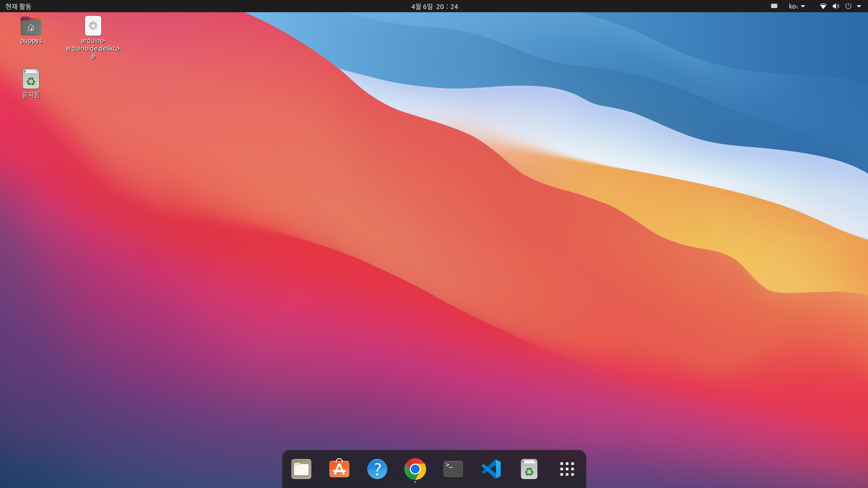The height and width of the screenshot is (488, 868).
Task: Launch Visual Studio Code from dock
Action: 491,469
